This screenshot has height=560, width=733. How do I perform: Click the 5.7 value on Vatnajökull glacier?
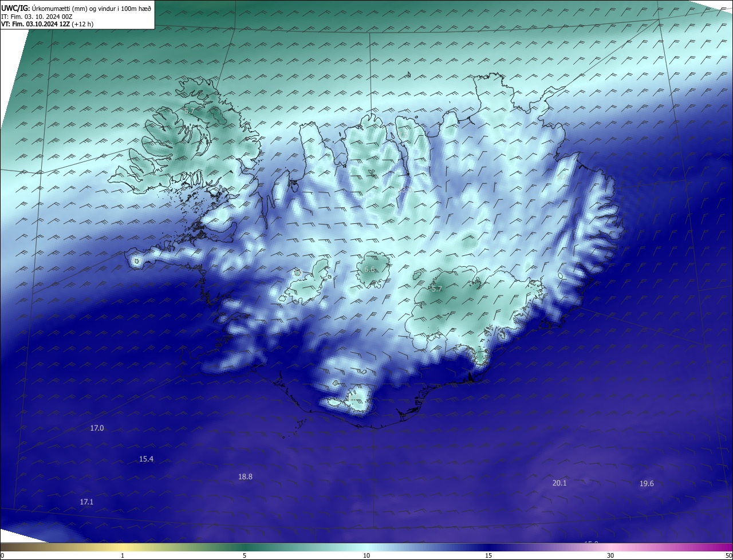pos(437,289)
